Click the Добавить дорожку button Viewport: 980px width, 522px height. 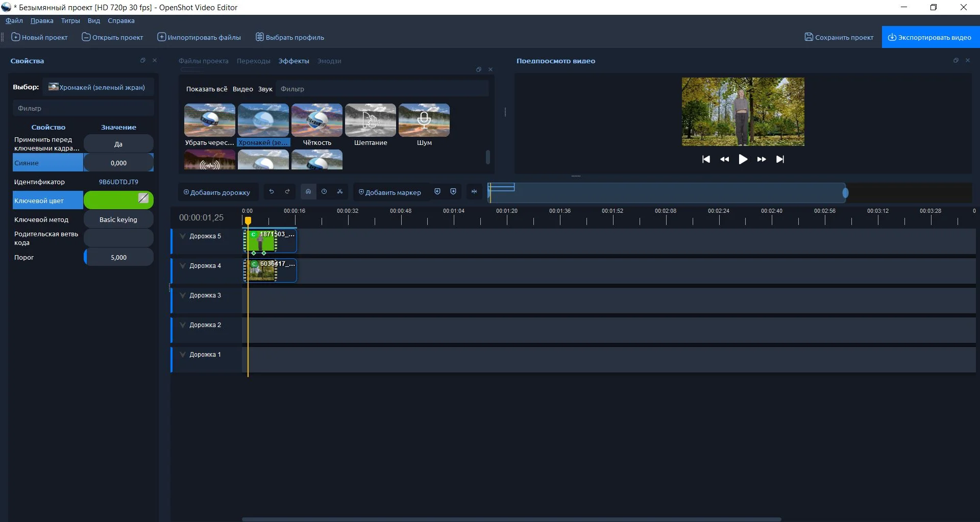point(217,192)
